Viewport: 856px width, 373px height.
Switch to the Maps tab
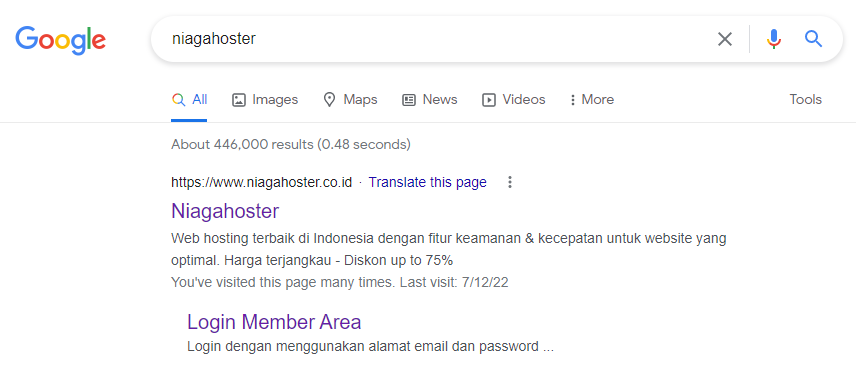coord(350,100)
